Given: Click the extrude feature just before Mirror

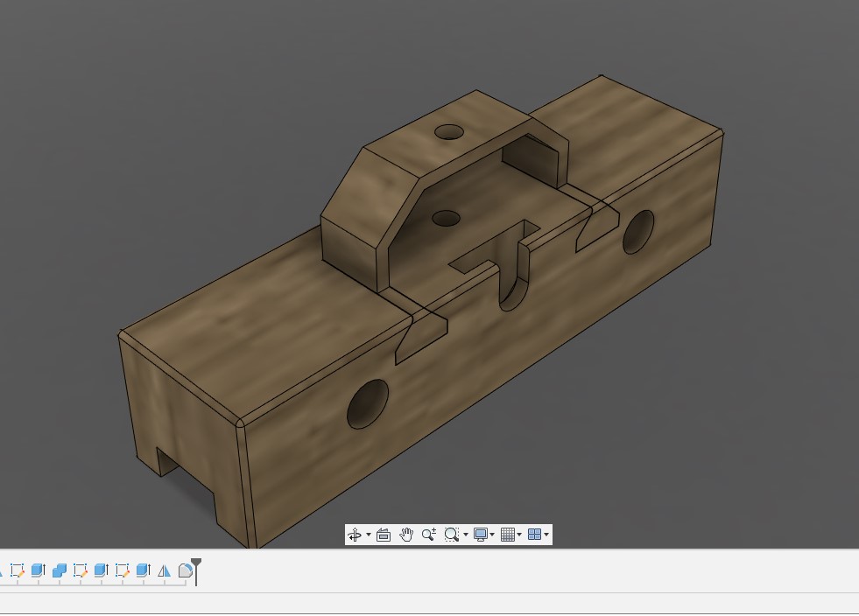Looking at the screenshot, I should [x=143, y=570].
